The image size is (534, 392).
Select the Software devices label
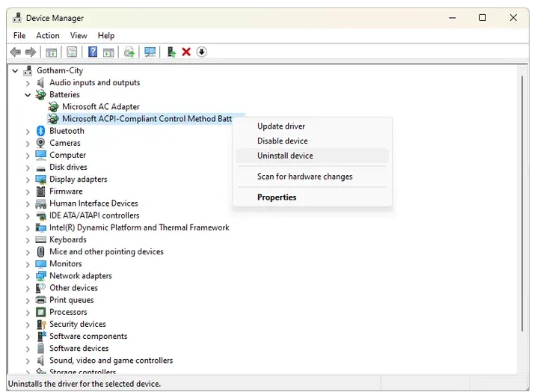tap(79, 348)
